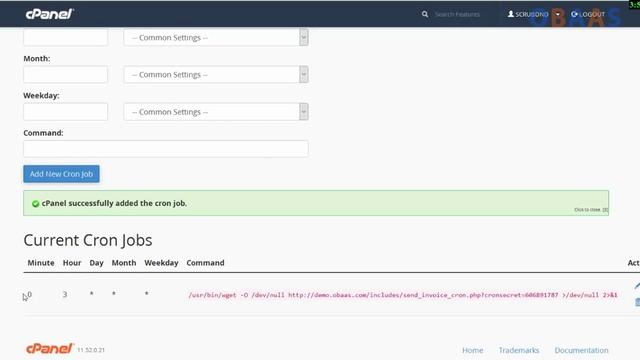Click the Weekday column header
Image resolution: width=640 pixels, height=360 pixels.
[161, 263]
